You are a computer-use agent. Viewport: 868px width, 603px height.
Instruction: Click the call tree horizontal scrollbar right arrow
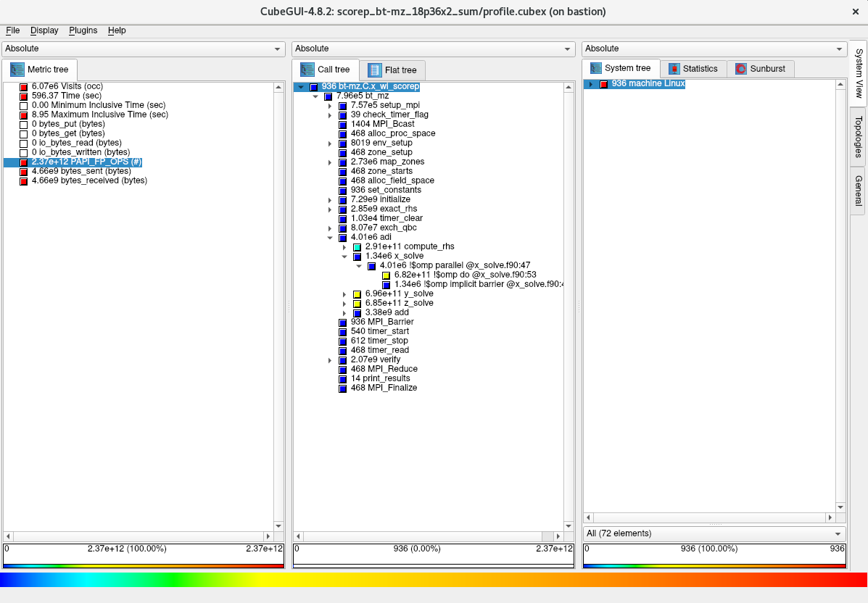coord(559,536)
